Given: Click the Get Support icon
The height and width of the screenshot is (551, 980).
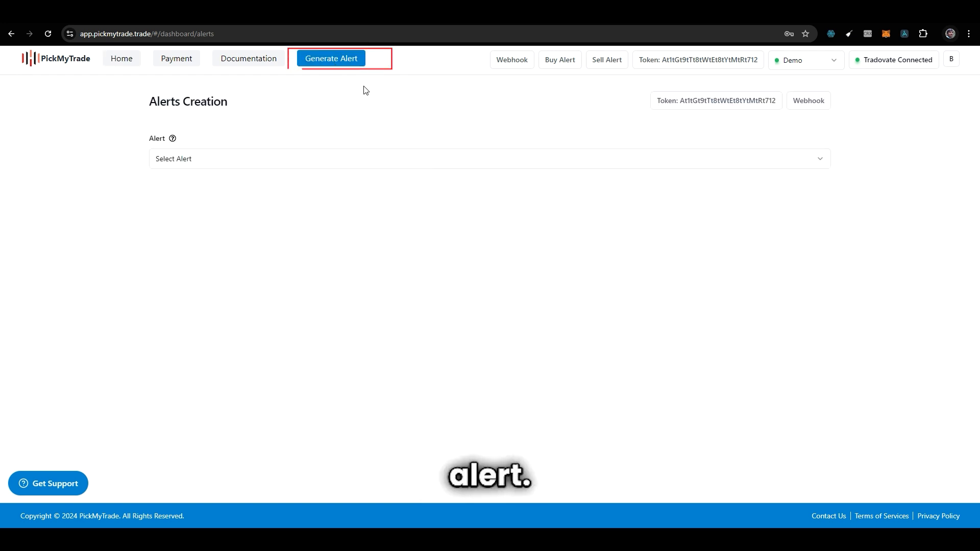Looking at the screenshot, I should [23, 483].
